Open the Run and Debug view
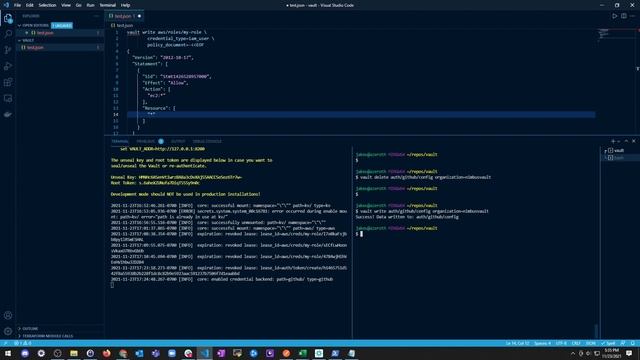 point(8,66)
